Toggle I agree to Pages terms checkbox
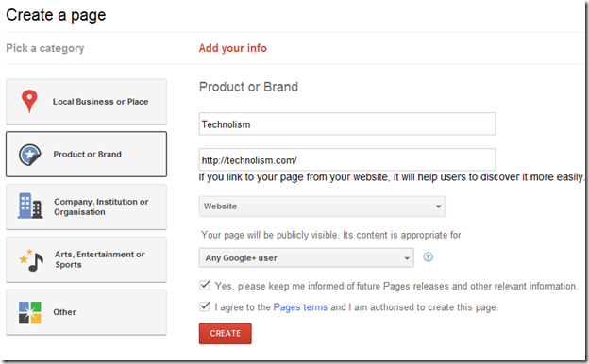589x364 pixels. point(205,306)
